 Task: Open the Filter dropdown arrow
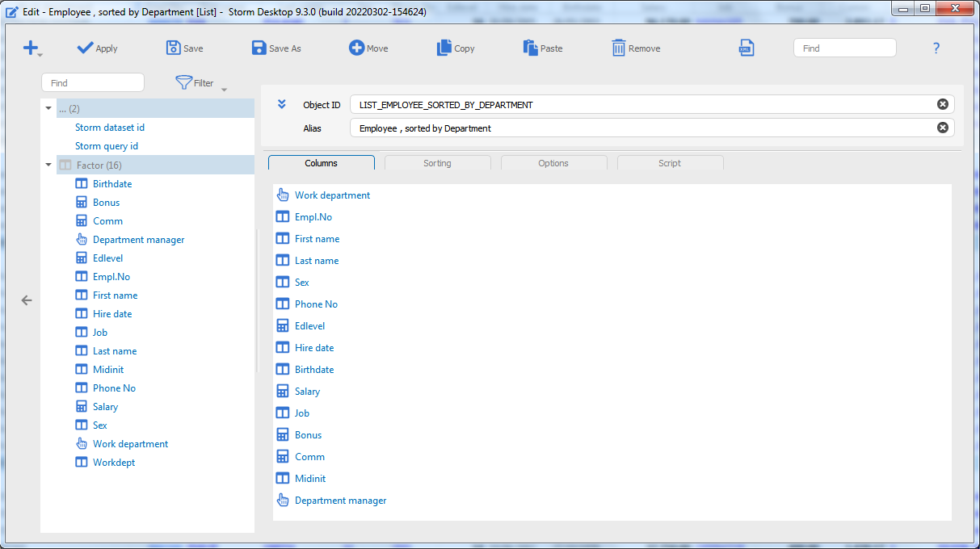click(225, 89)
